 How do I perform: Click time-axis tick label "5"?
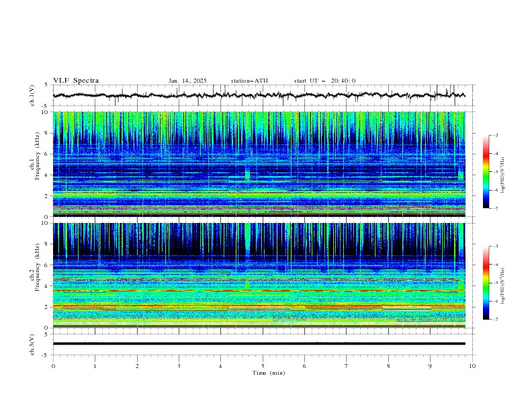[263, 366]
